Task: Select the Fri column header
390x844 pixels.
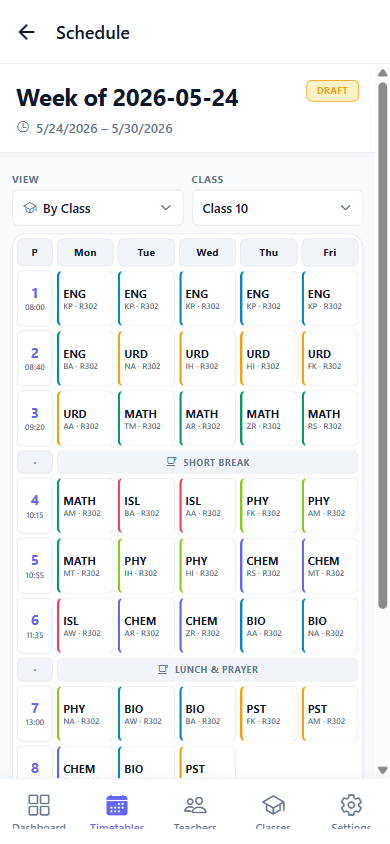Action: 330,252
